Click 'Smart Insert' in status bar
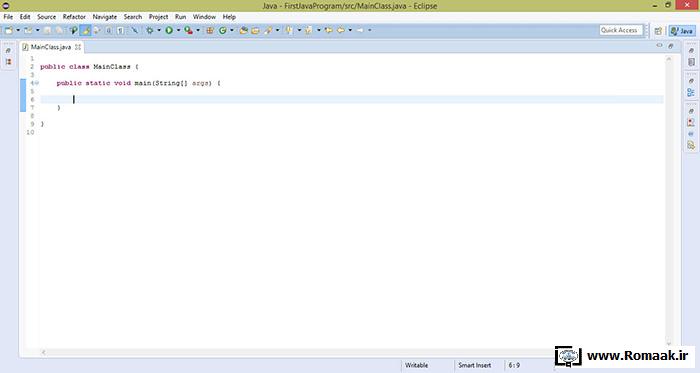Screen dimensions: 700x373 475,365
